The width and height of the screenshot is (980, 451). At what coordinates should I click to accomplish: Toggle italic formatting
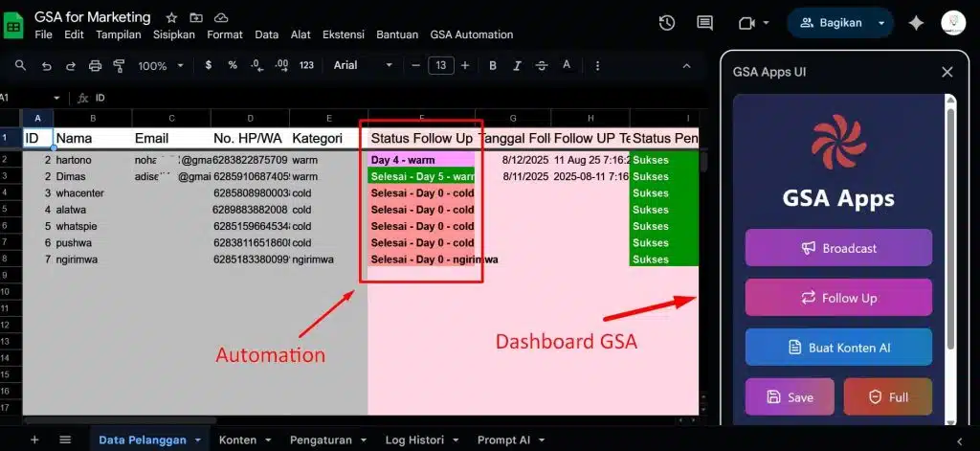click(517, 65)
